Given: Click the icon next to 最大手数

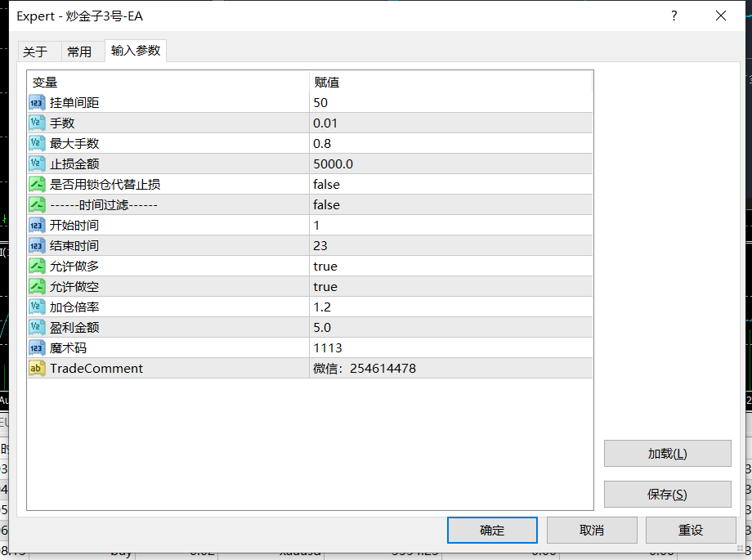Looking at the screenshot, I should (37, 144).
